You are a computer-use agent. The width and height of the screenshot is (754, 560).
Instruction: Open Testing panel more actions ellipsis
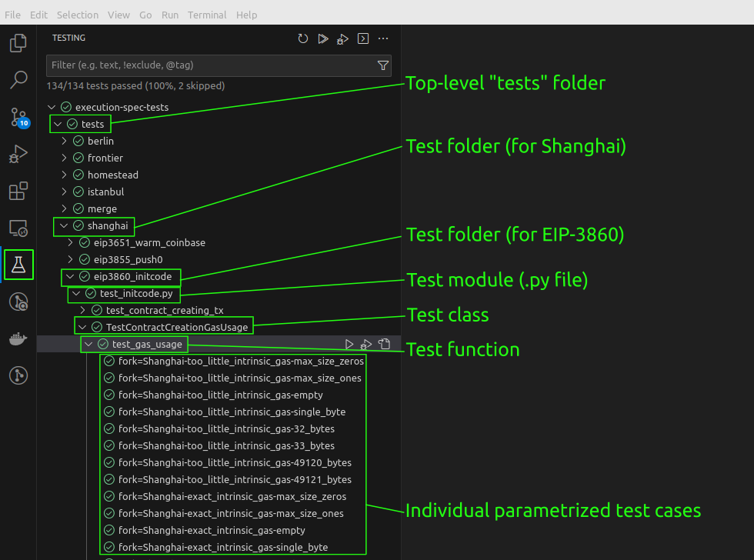click(384, 38)
